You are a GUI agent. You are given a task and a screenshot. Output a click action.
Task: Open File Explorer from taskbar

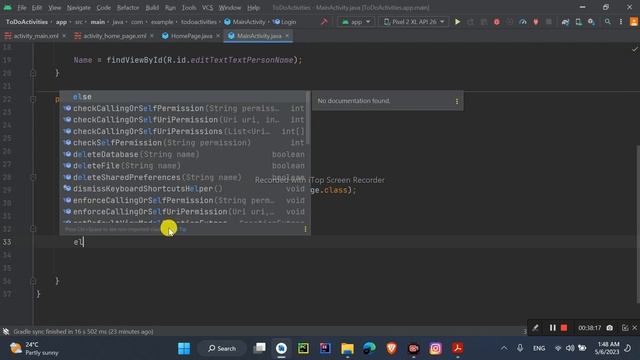pyautogui.click(x=347, y=348)
